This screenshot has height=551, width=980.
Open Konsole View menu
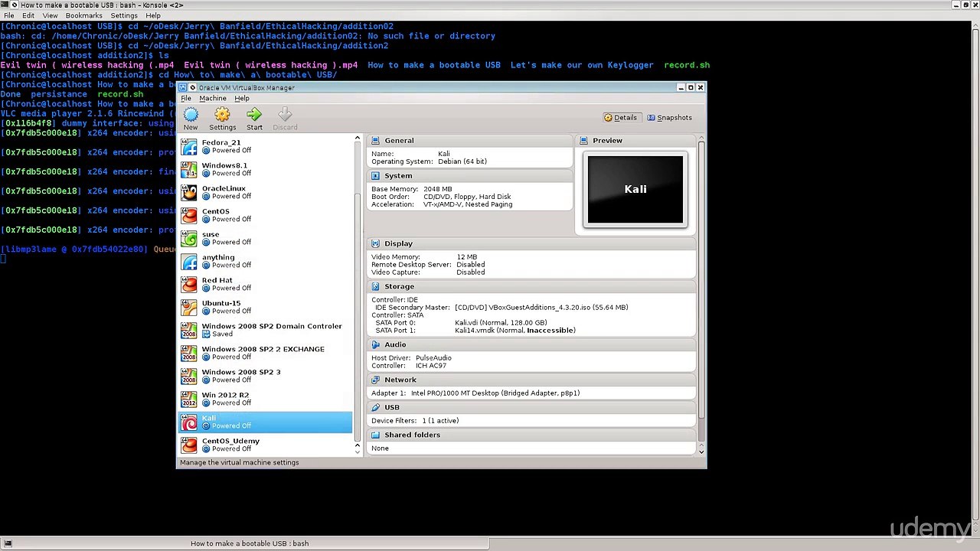(50, 15)
